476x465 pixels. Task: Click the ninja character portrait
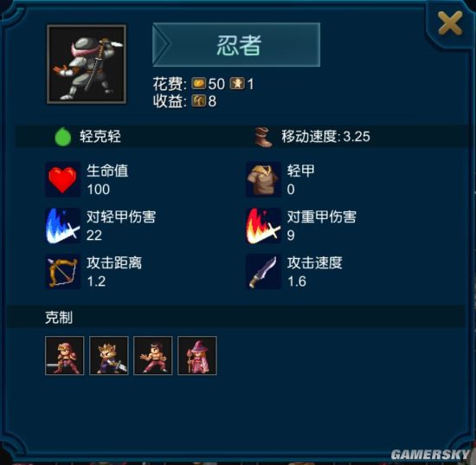point(87,64)
